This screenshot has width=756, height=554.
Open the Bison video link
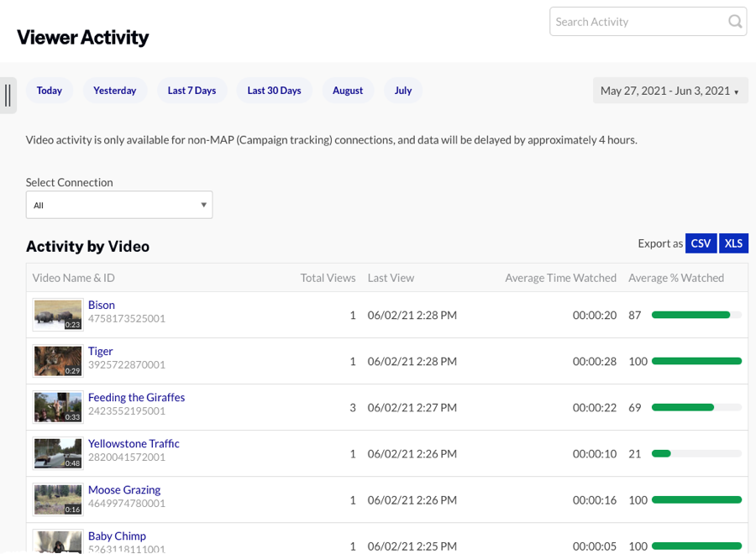click(x=101, y=305)
